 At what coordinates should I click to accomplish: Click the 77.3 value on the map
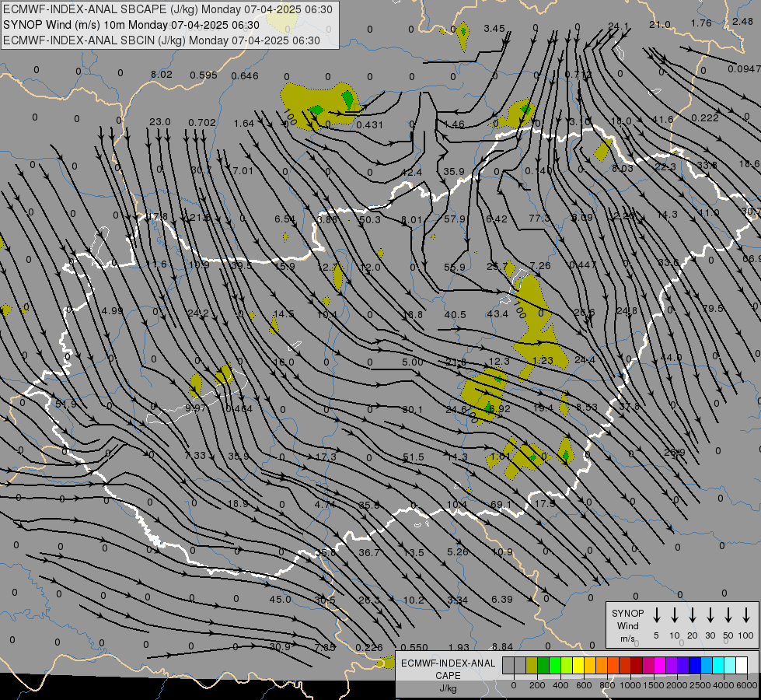539,218
